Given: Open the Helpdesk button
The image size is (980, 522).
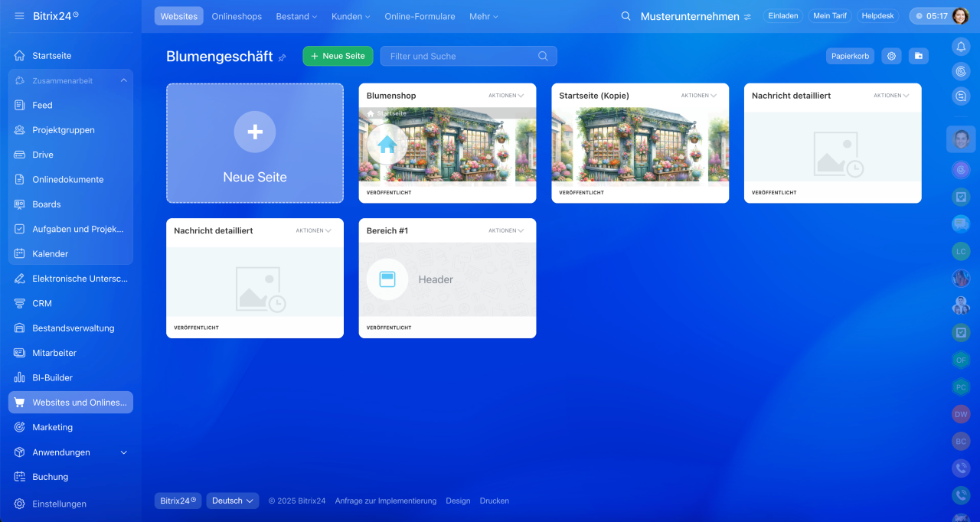Looking at the screenshot, I should [x=877, y=16].
